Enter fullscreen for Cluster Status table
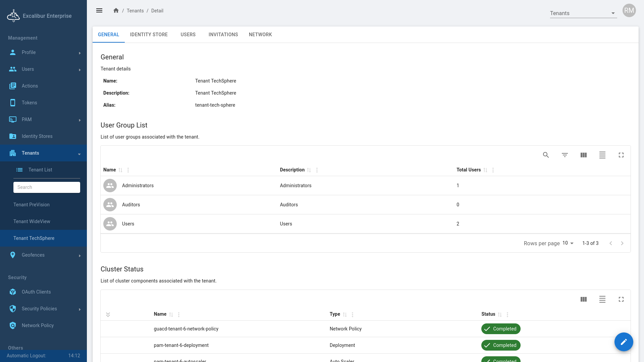Viewport: 644px width, 362px height. (621, 299)
